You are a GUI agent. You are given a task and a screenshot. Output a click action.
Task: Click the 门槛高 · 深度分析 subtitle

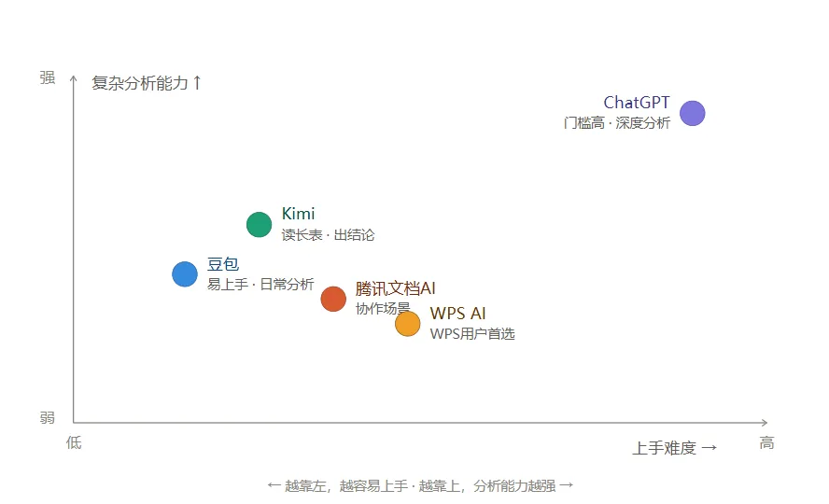[617, 123]
